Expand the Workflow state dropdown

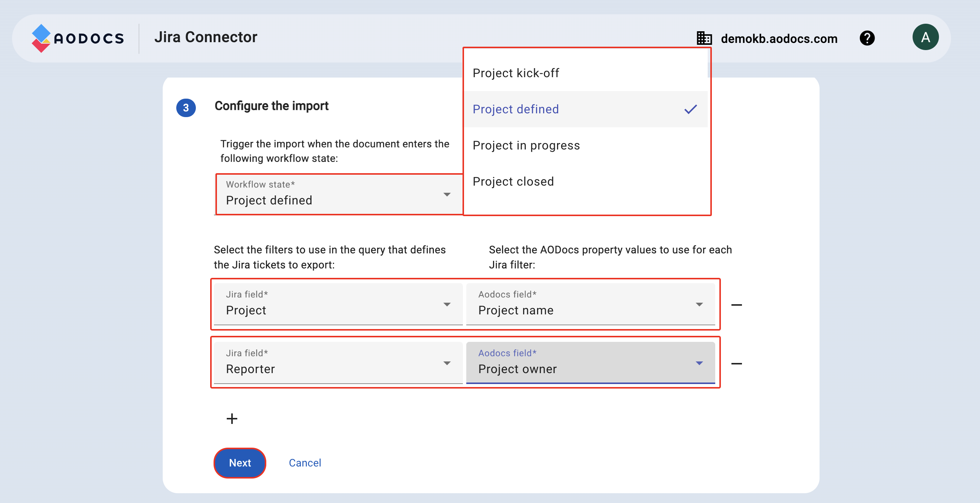(339, 194)
